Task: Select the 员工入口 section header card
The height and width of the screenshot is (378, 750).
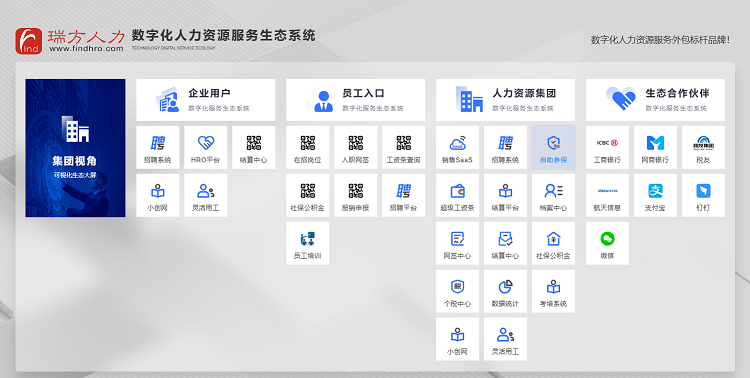Action: tap(355, 100)
